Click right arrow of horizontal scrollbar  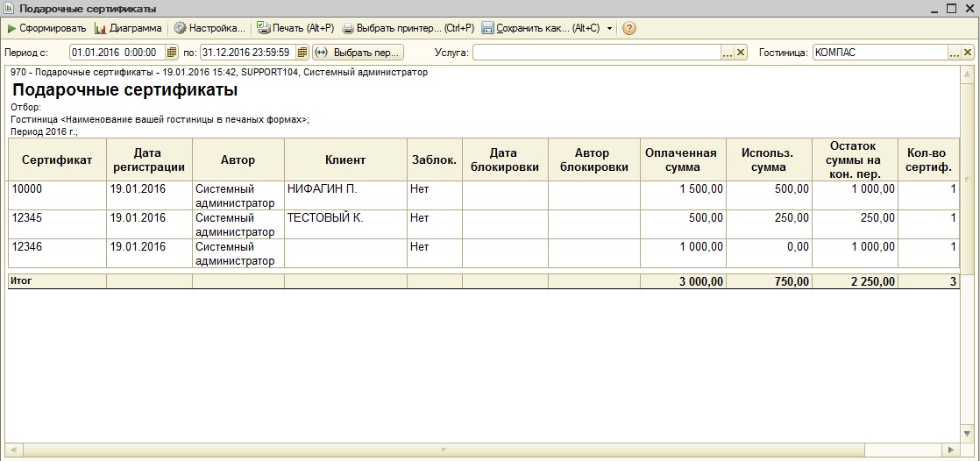coord(951,449)
